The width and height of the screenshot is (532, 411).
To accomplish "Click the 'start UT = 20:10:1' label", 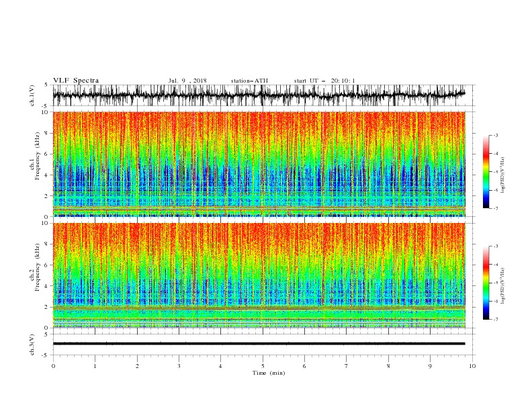I will click(x=324, y=81).
